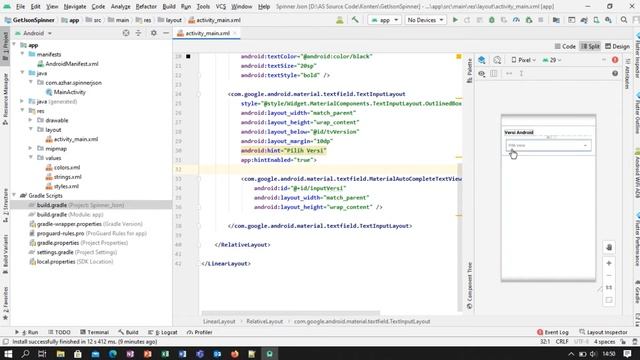Open the Terminal tool window
This screenshot has height=360, width=640.
(94, 332)
